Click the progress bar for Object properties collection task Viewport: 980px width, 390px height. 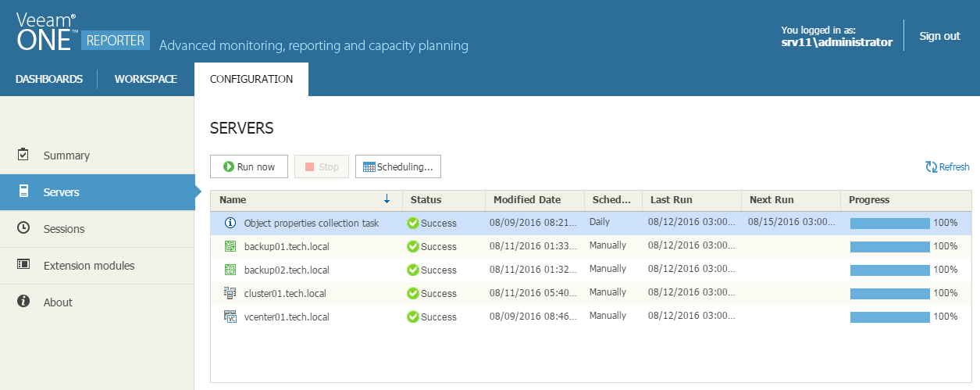pyautogui.click(x=889, y=223)
